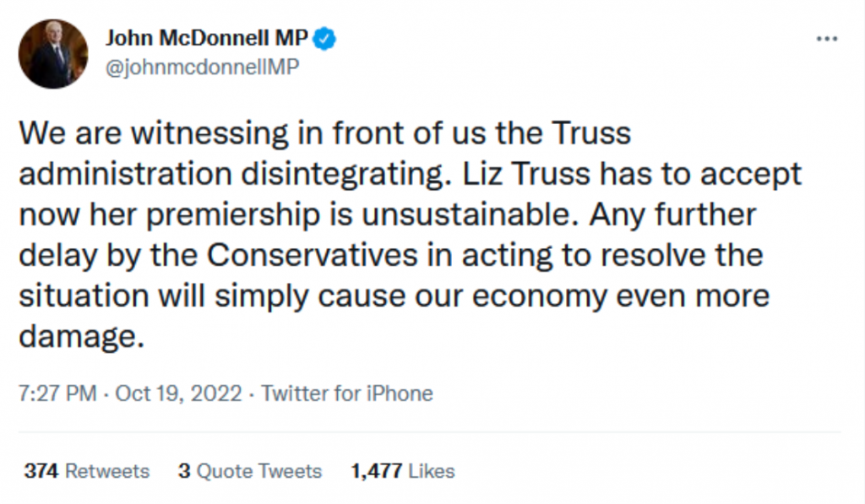
Task: Show the 3 Quote Tweets
Action: click(x=250, y=471)
